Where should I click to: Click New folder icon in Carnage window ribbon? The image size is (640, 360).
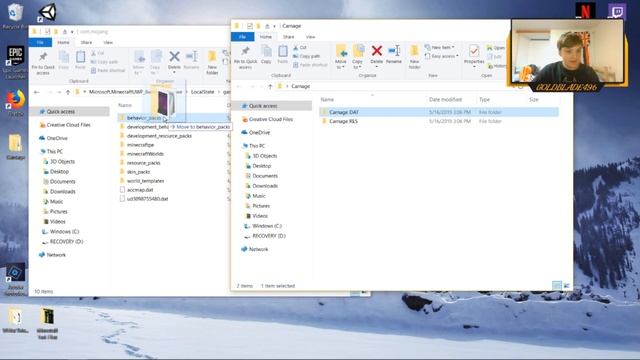point(414,52)
